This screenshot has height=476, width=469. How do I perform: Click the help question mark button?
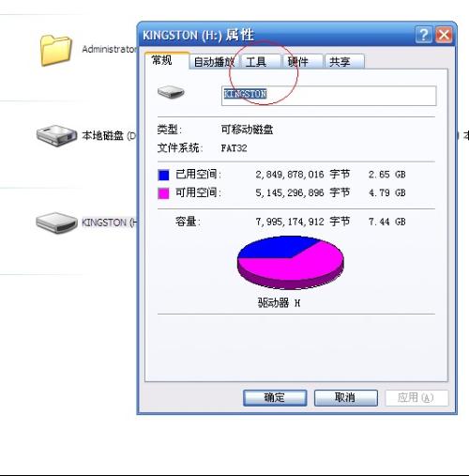click(x=424, y=35)
